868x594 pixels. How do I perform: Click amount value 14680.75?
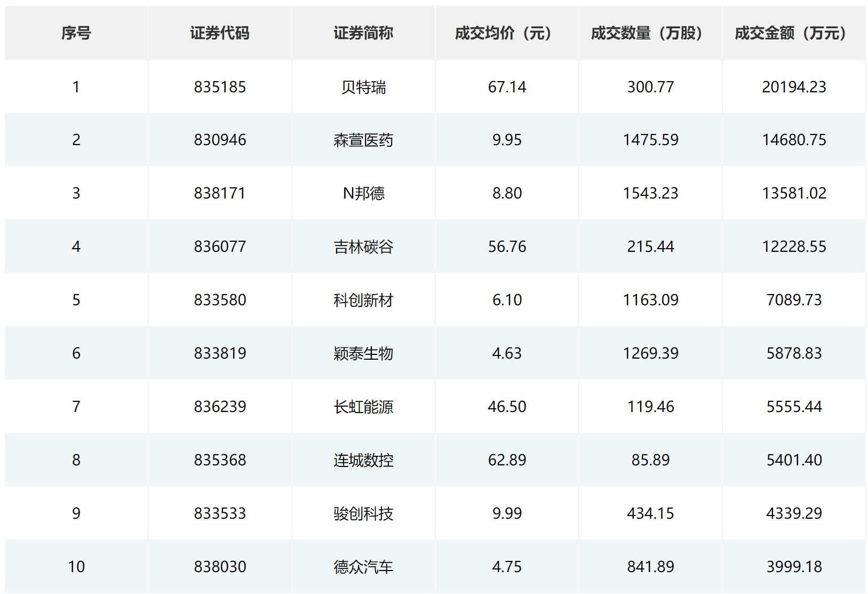(794, 140)
